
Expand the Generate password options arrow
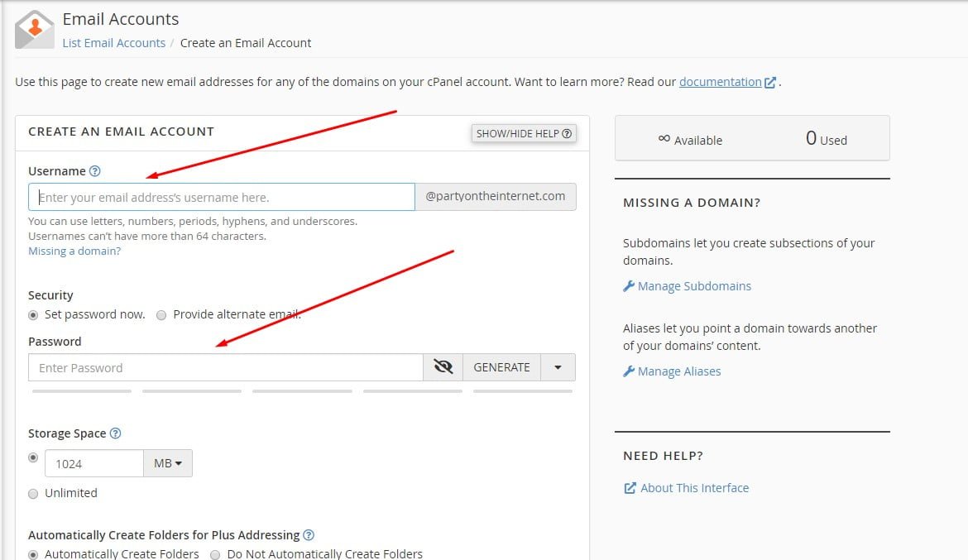click(x=558, y=367)
